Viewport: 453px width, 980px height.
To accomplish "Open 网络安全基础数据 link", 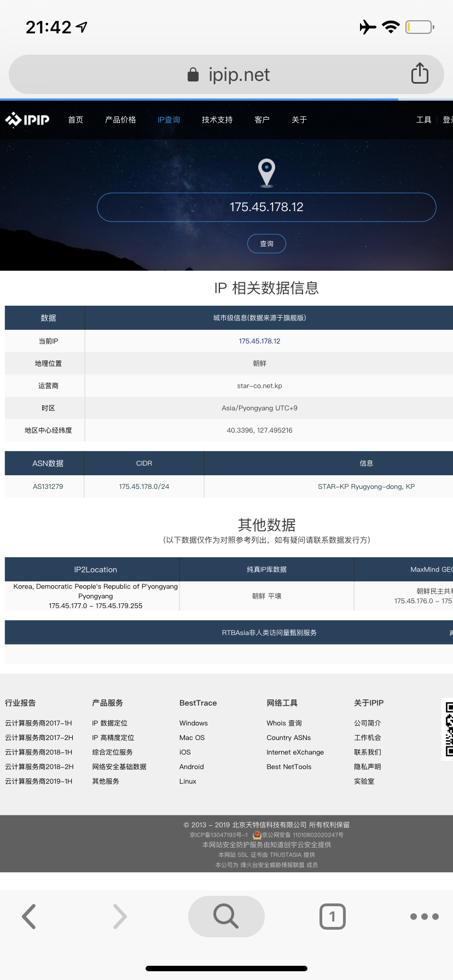I will [x=119, y=767].
